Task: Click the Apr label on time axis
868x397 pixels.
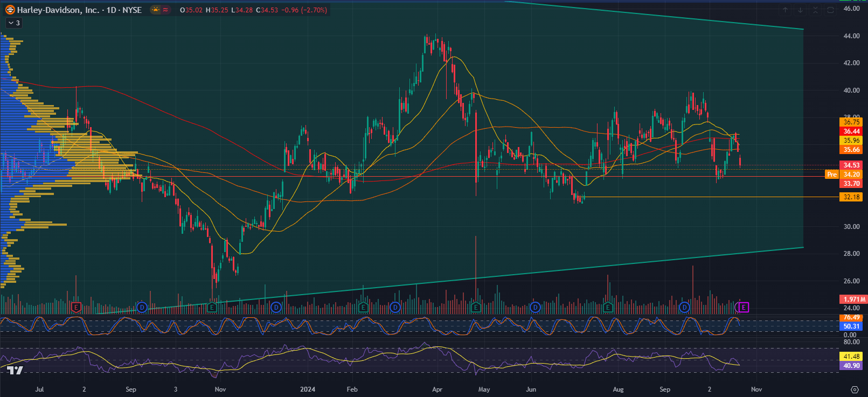Action: tap(437, 389)
